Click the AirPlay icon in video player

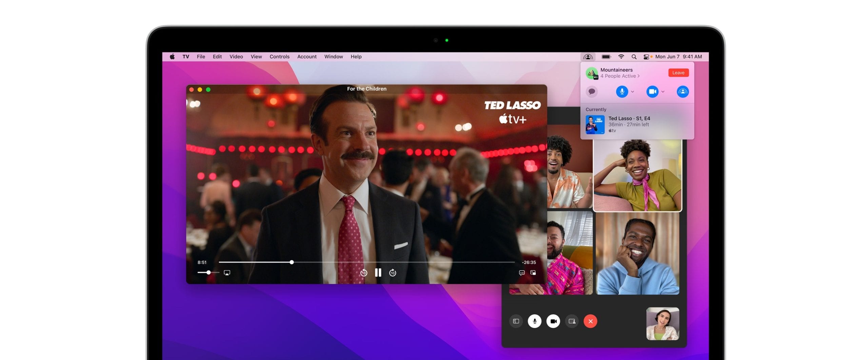(x=227, y=273)
